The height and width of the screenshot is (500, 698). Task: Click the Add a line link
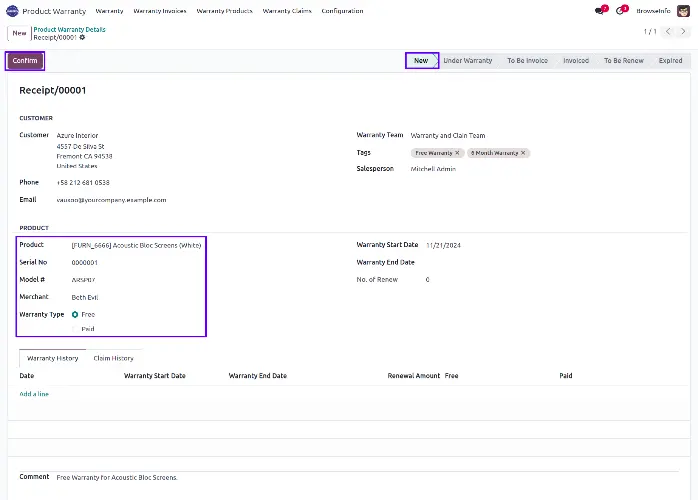(34, 394)
